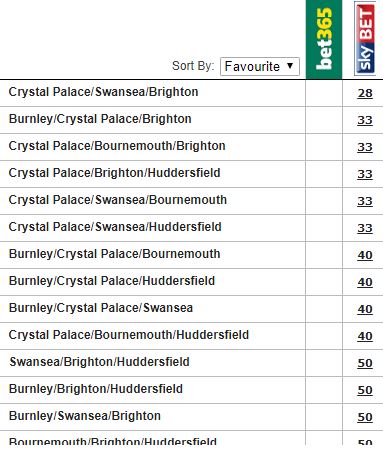Select 40 odds for Burnley/Crystal Palace/Huddersfield
Screen dimensions: 383x454
click(365, 282)
